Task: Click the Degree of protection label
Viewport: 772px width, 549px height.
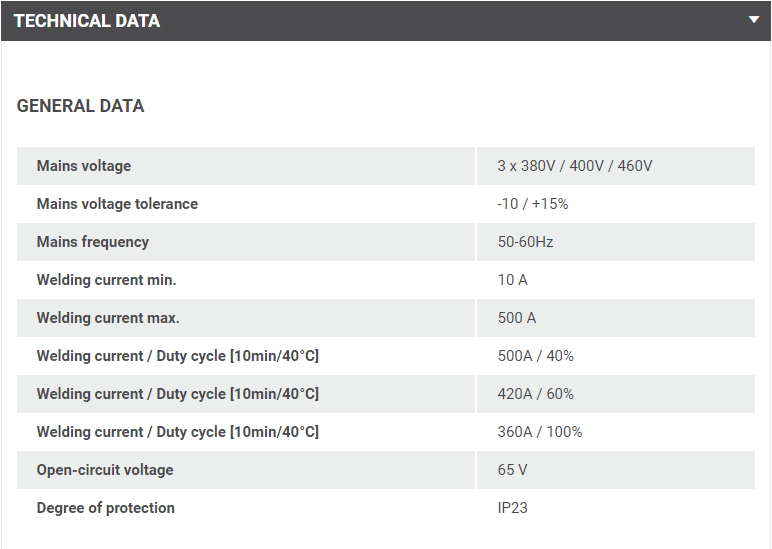Action: tap(106, 508)
